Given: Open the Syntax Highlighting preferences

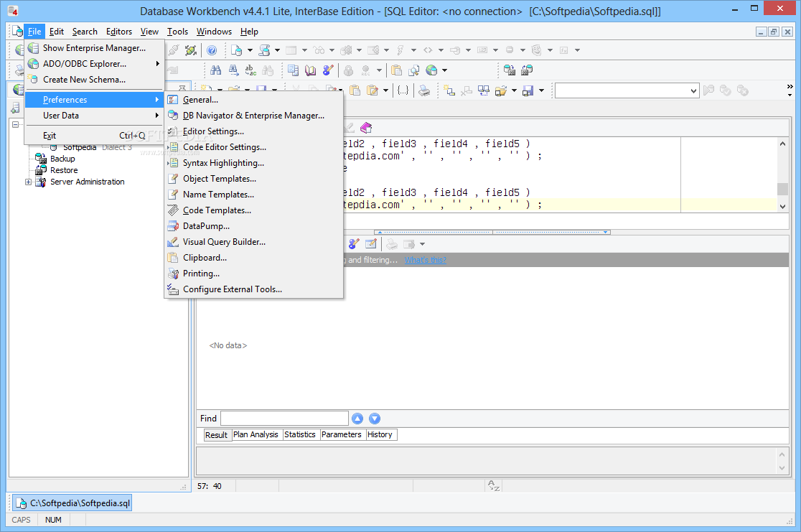Looking at the screenshot, I should (x=223, y=163).
